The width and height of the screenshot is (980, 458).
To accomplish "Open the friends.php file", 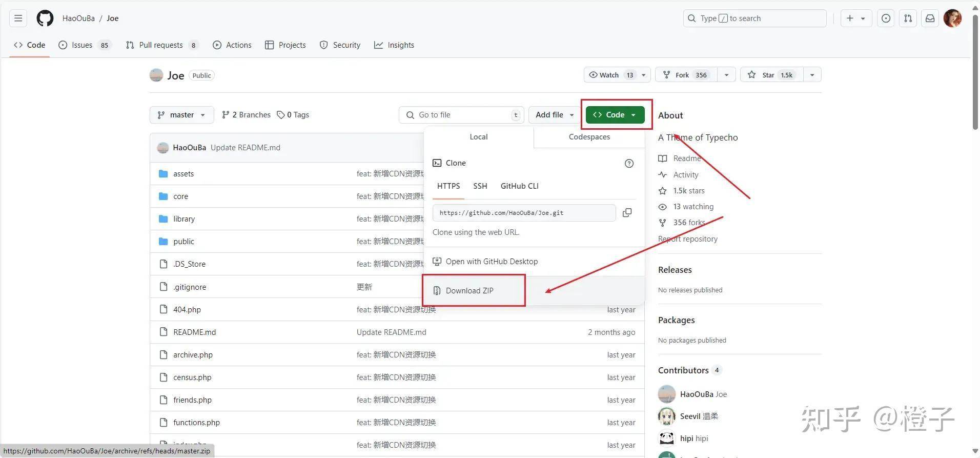I will click(x=192, y=400).
